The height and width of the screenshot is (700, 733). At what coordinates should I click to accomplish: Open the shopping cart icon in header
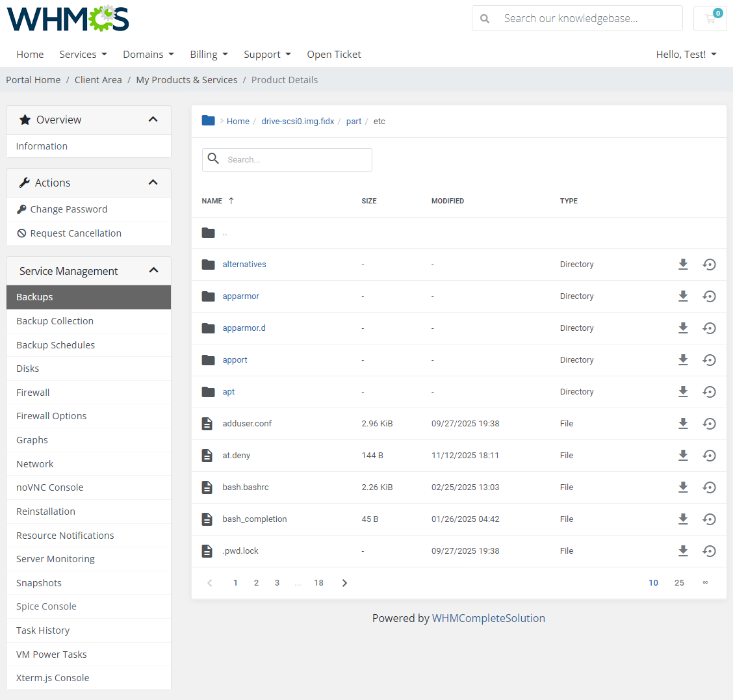[x=710, y=18]
